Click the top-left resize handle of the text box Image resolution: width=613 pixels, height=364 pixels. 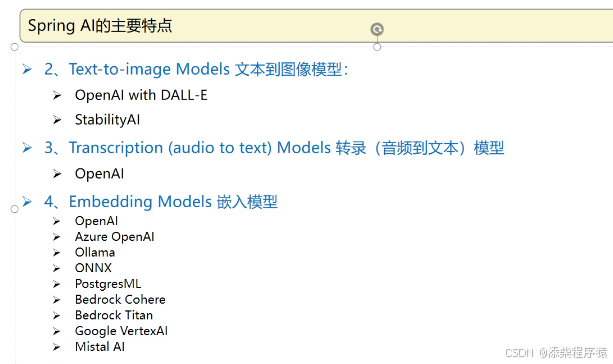click(x=14, y=47)
